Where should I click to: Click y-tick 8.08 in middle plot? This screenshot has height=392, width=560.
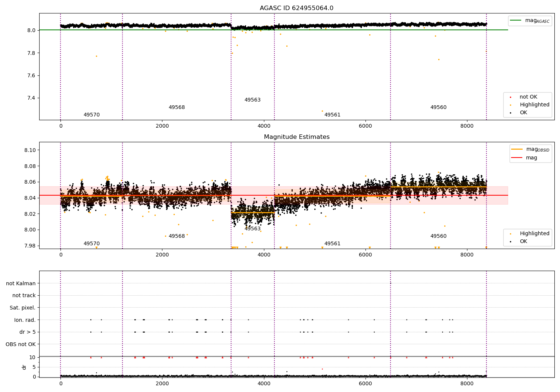[x=30, y=166]
